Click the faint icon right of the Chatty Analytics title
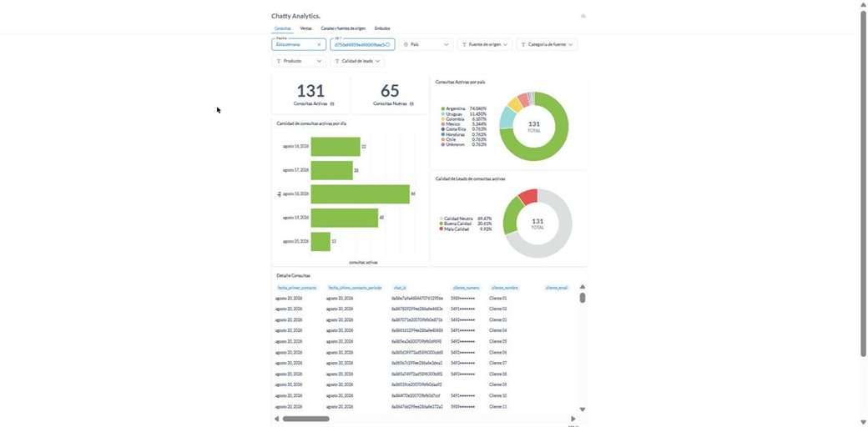The height and width of the screenshot is (427, 868). [583, 16]
